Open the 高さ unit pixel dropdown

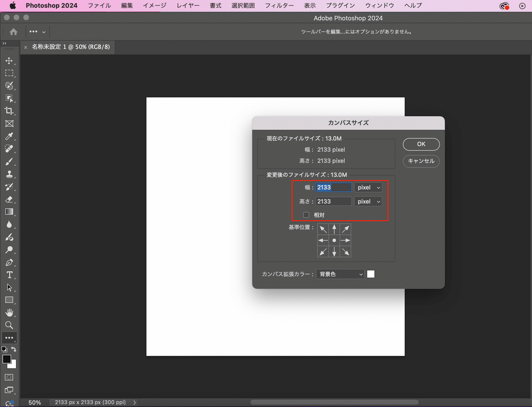[x=368, y=202]
